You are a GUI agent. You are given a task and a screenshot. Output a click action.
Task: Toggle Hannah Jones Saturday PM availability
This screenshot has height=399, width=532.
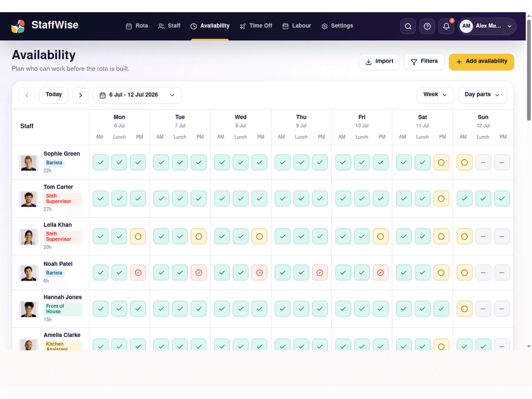coord(441,309)
